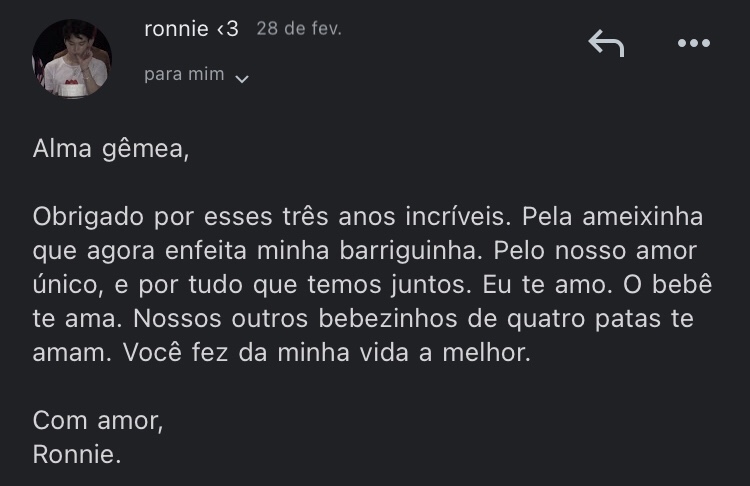Click the 'para mim' recipient label
The height and width of the screenshot is (486, 750).
tap(184, 75)
